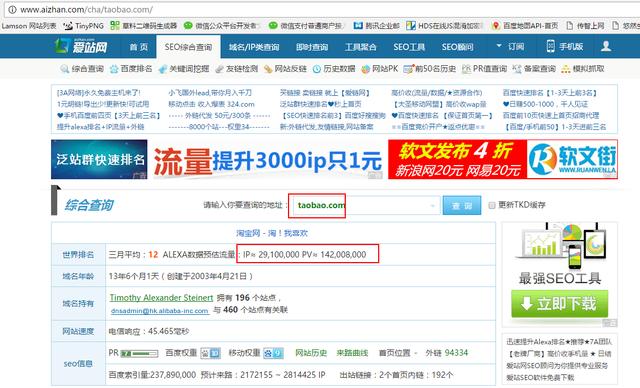Open the 友链检测 tool
Image resolution: width=640 pixels, height=388 pixels.
[236, 69]
